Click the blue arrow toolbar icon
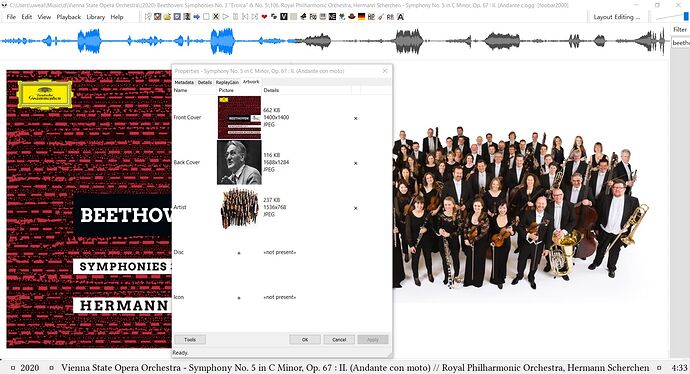Image resolution: width=690 pixels, height=374 pixels. click(196, 17)
